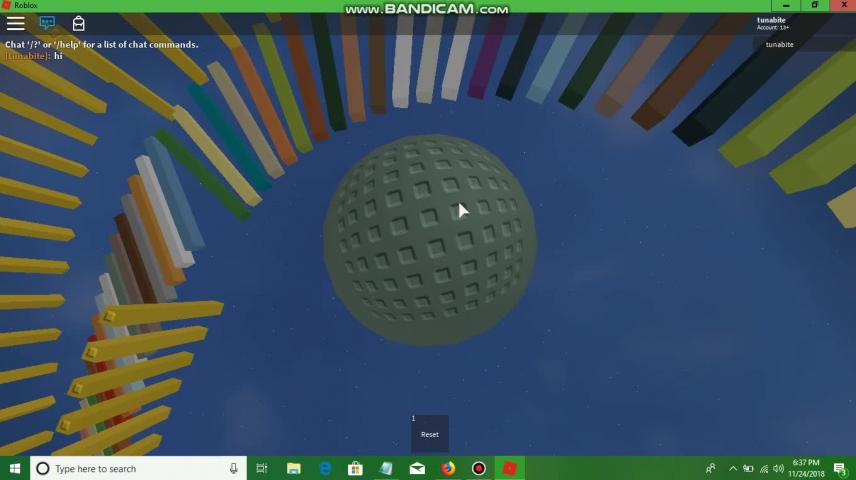Launch Microsoft Edge from the taskbar
856x480 pixels.
pyautogui.click(x=325, y=469)
